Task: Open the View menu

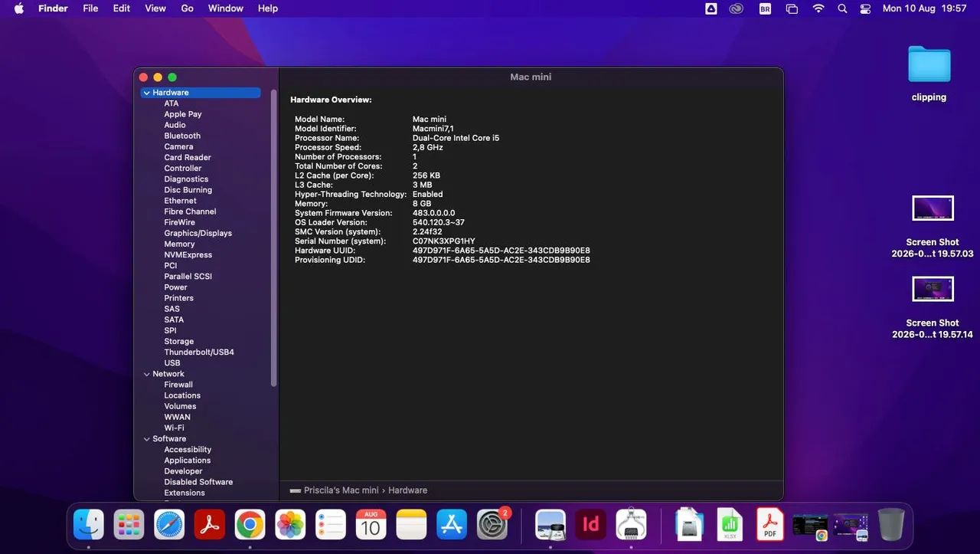Action: 155,8
